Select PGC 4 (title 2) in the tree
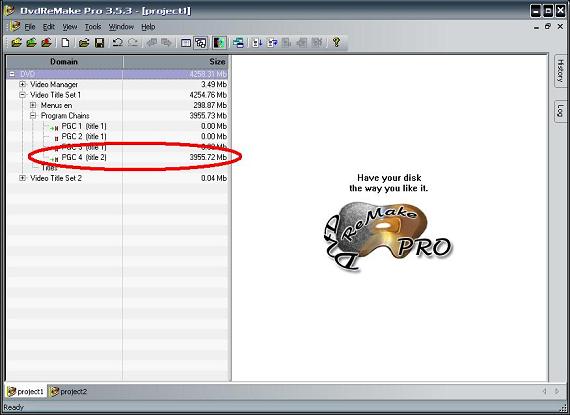This screenshot has height=415, width=570. pos(84,157)
